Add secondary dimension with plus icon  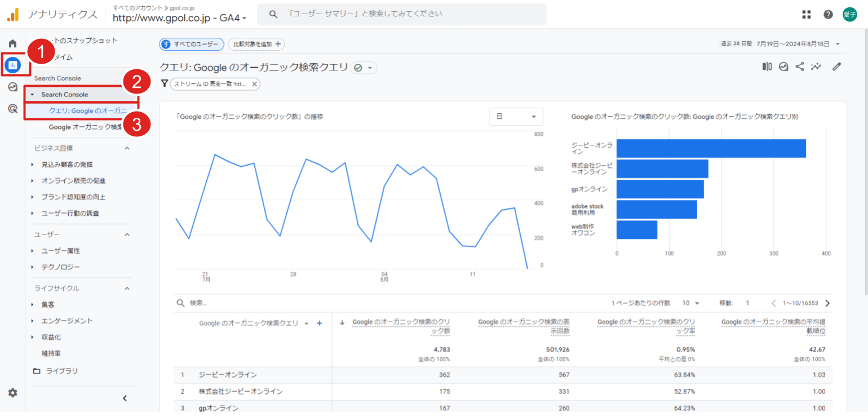(319, 323)
